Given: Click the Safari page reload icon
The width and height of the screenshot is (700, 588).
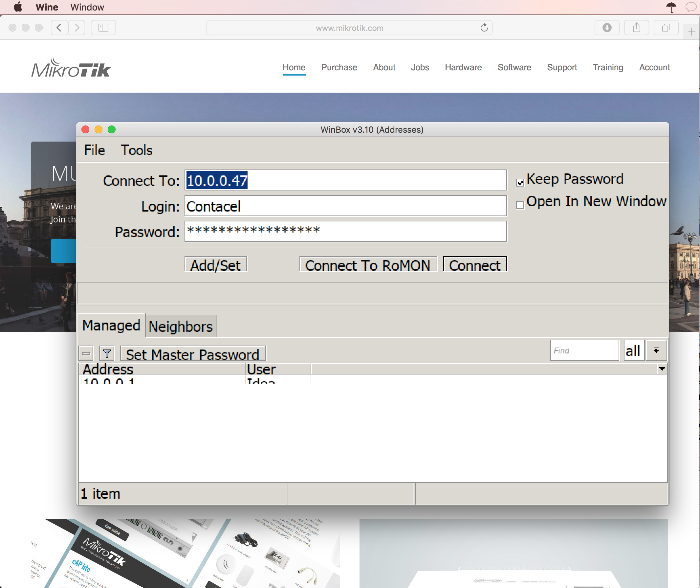Looking at the screenshot, I should (484, 28).
